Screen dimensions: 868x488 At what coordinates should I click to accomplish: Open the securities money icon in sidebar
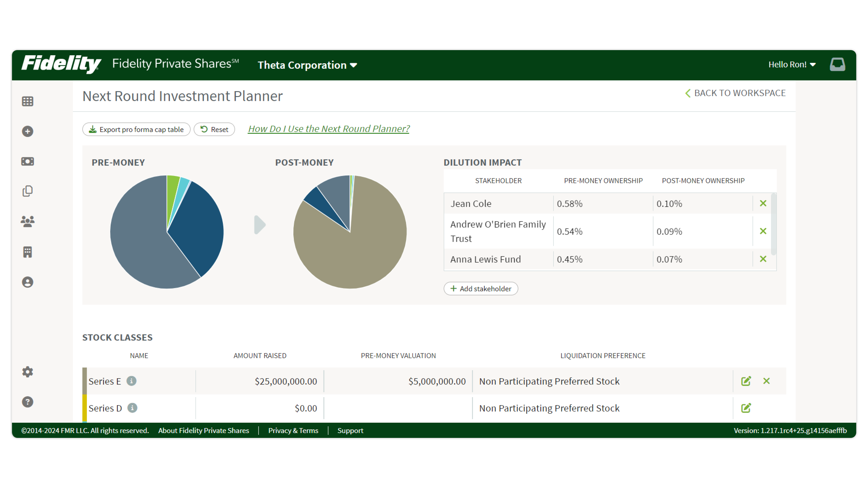tap(27, 161)
